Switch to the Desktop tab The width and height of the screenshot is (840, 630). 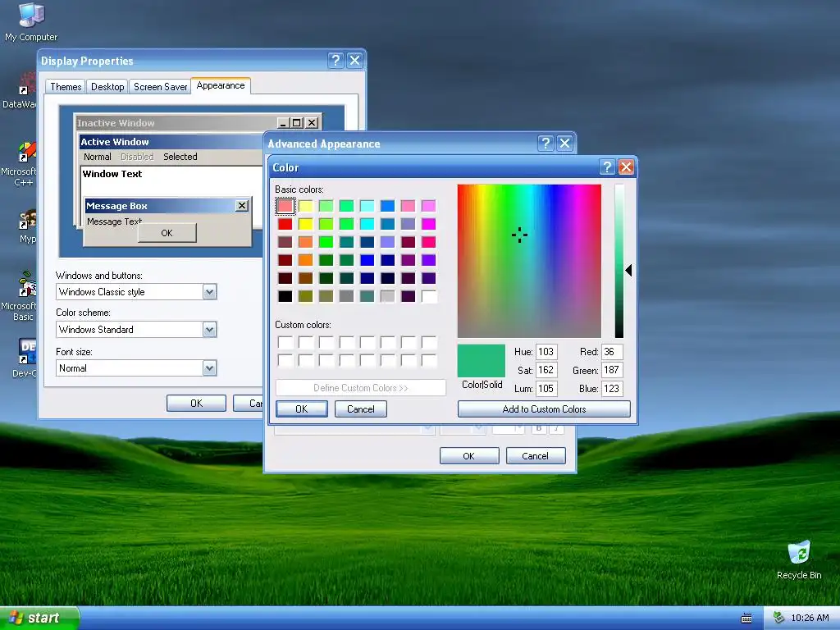tap(107, 87)
